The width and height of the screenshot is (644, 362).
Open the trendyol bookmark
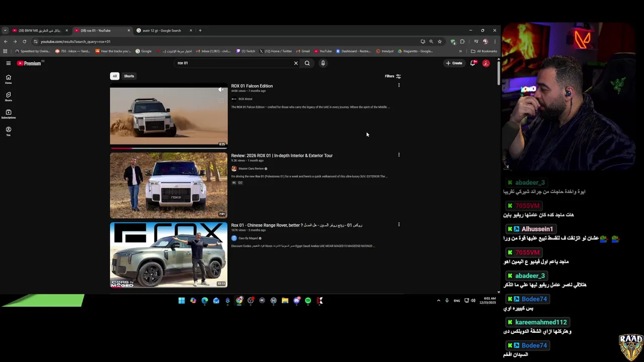(385, 51)
